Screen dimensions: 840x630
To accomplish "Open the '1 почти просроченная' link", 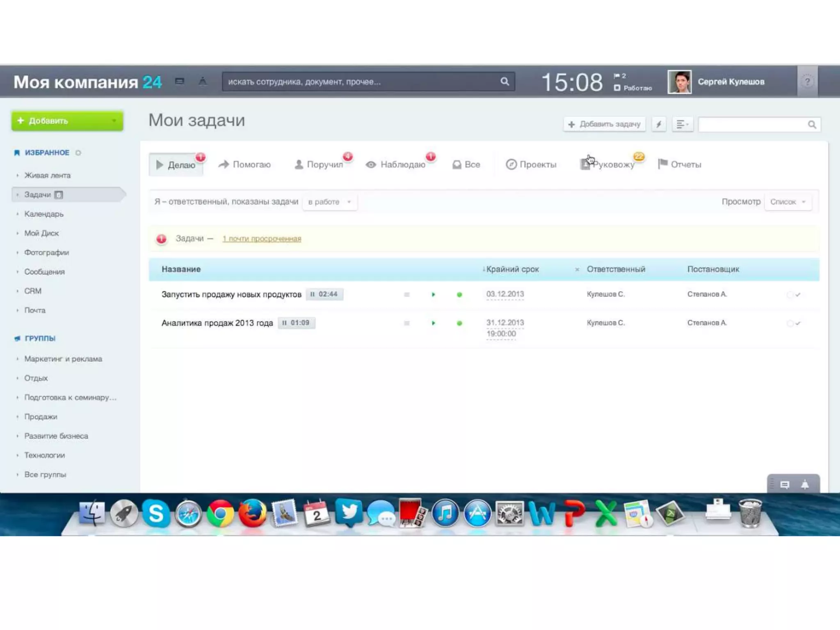I will point(262,239).
